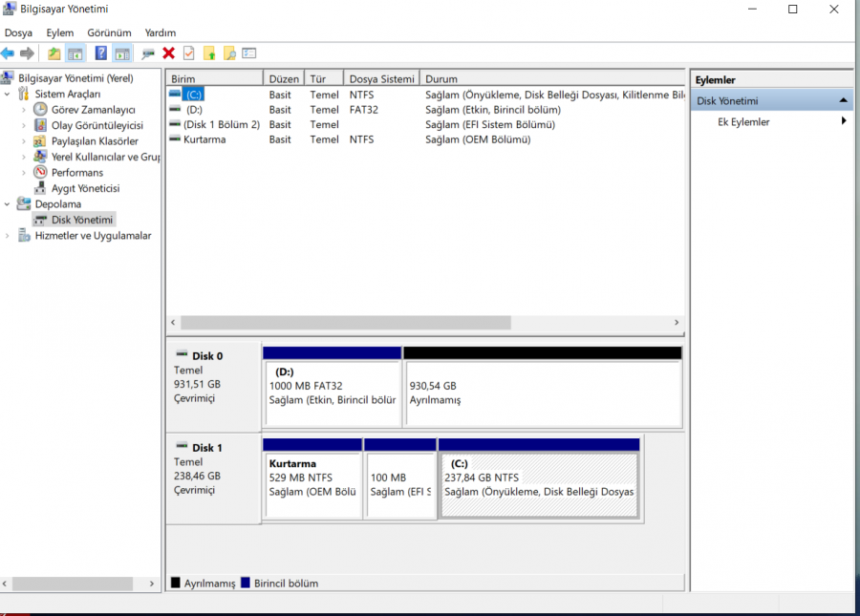Image resolution: width=860 pixels, height=616 pixels.
Task: Open the Görünüm menu
Action: 109,32
